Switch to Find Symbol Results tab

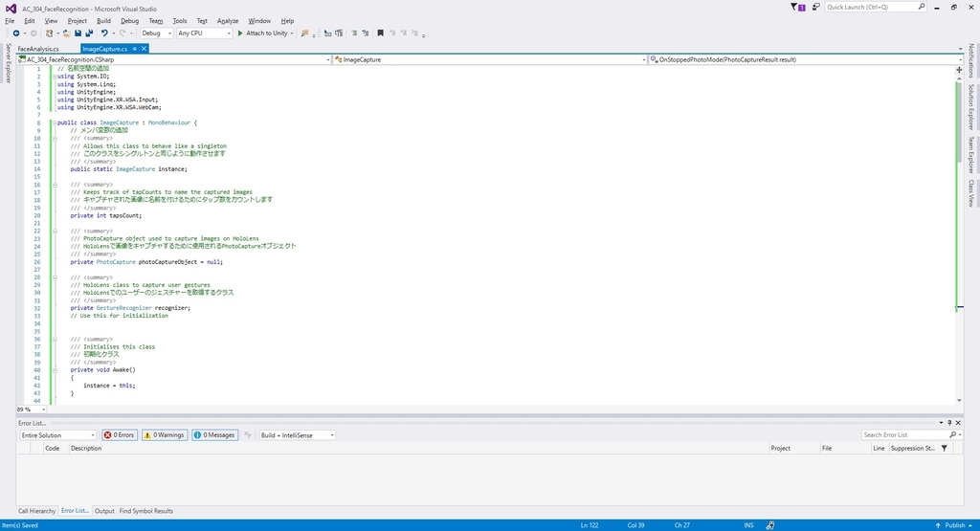(146, 511)
